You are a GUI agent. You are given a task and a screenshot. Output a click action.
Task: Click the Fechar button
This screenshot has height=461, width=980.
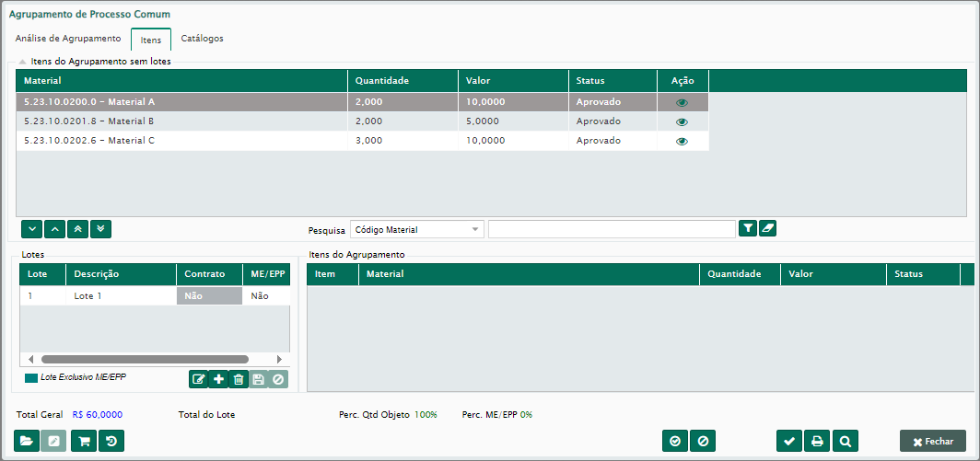[932, 441]
